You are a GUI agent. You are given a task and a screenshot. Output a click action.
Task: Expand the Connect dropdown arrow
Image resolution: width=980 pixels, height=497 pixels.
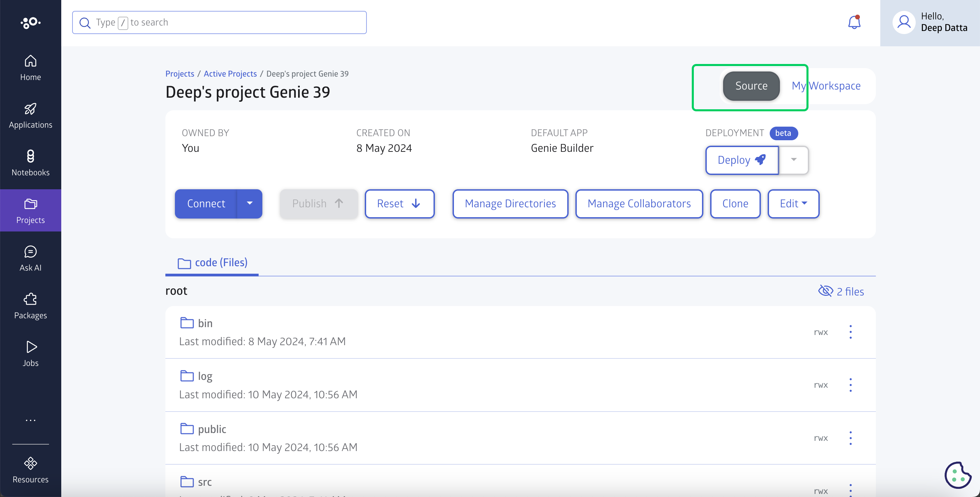tap(249, 204)
